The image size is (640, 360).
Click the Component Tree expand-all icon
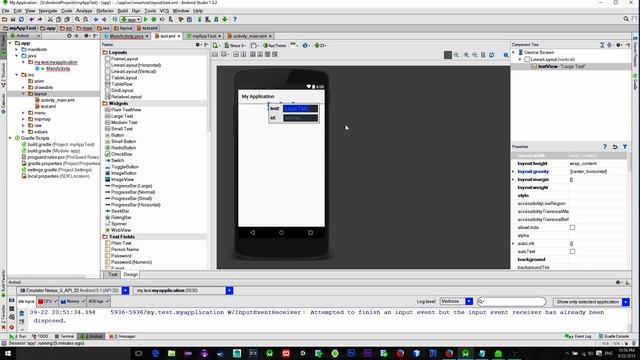coord(602,44)
